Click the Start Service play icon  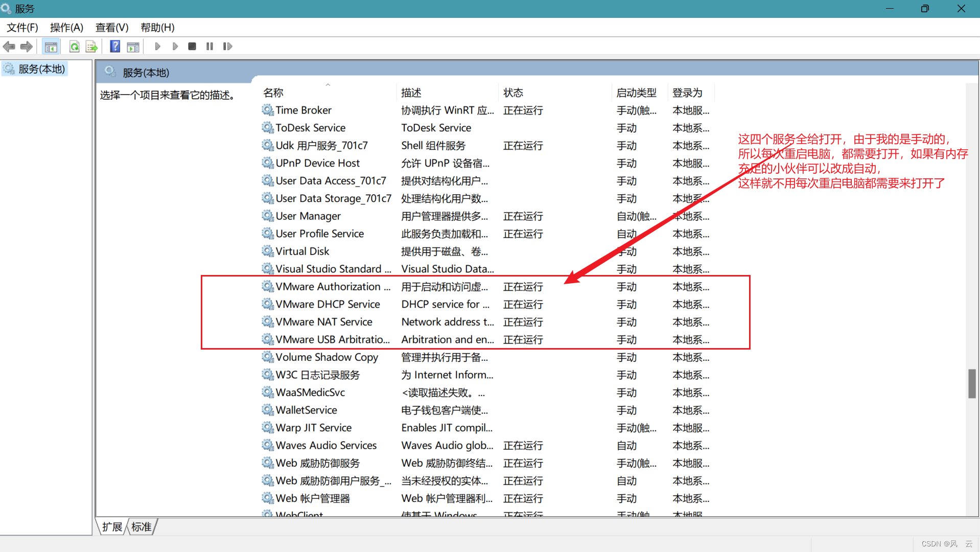point(157,47)
